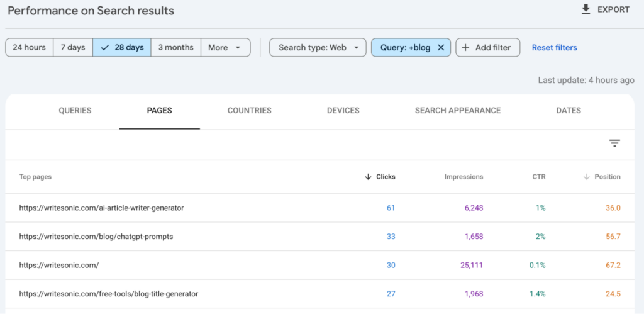Viewport: 644px width, 314px height.
Task: Click the 25,111 impressions value
Action: [x=472, y=266]
